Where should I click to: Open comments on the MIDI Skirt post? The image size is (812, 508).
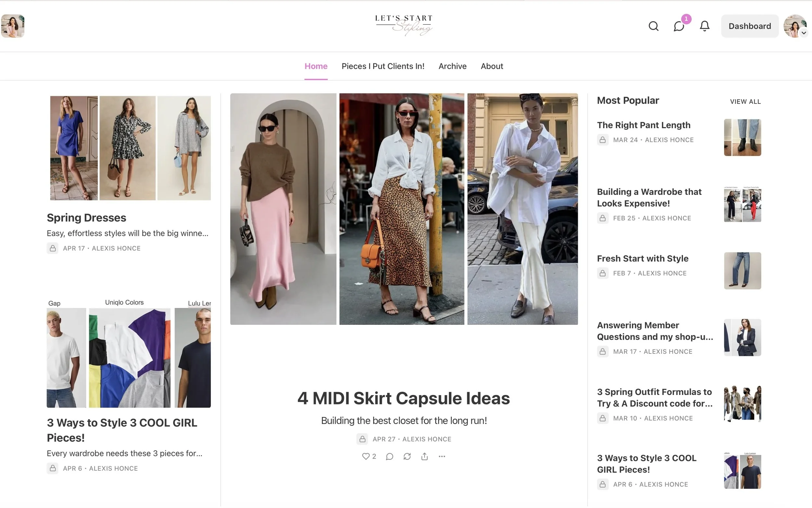pos(389,456)
